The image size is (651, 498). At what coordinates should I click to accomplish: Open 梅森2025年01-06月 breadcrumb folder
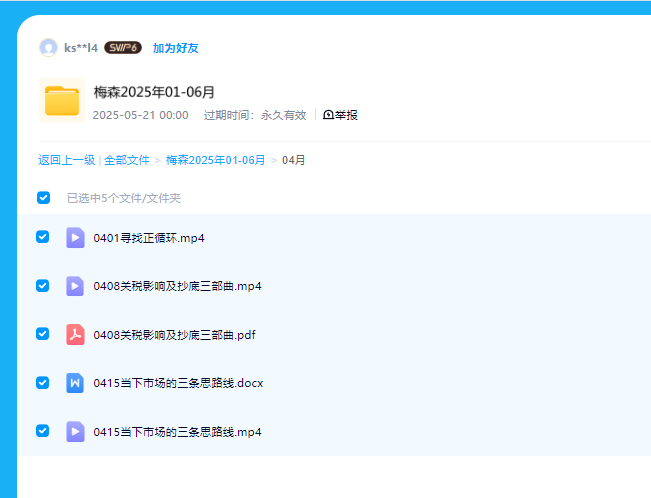[x=215, y=160]
